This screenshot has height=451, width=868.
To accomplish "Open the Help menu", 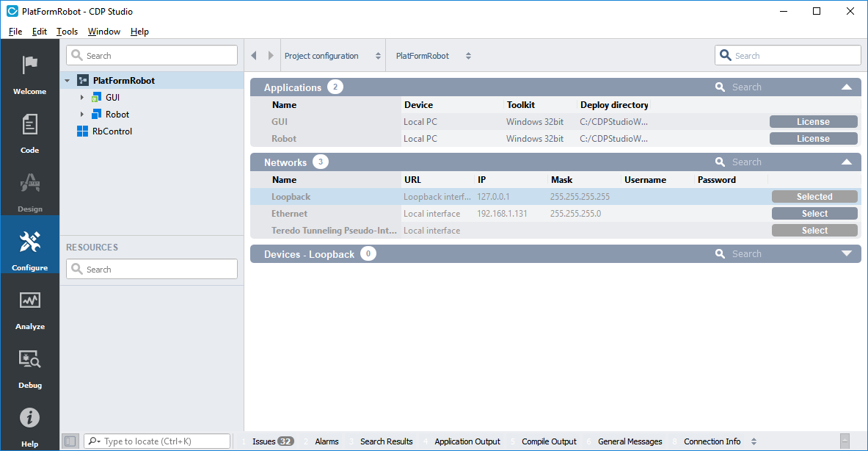I will [139, 32].
